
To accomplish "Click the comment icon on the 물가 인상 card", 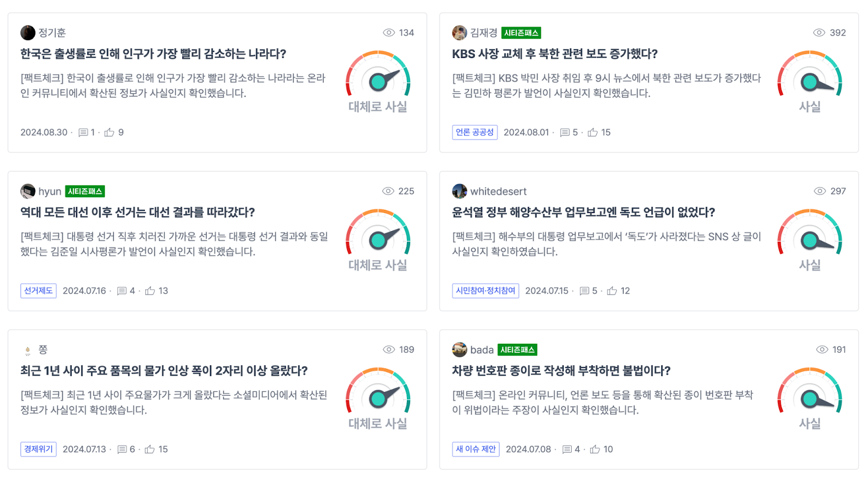I will (x=122, y=449).
